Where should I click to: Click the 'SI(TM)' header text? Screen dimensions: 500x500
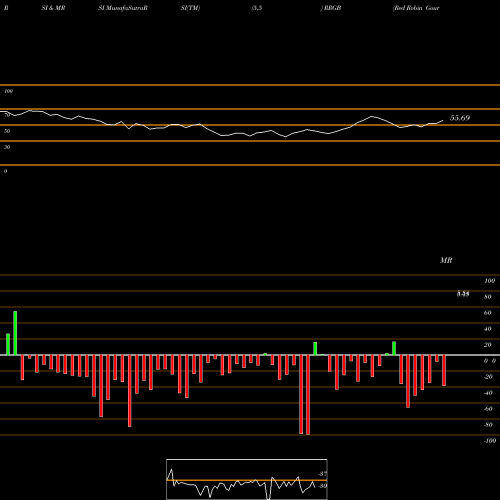point(190,8)
